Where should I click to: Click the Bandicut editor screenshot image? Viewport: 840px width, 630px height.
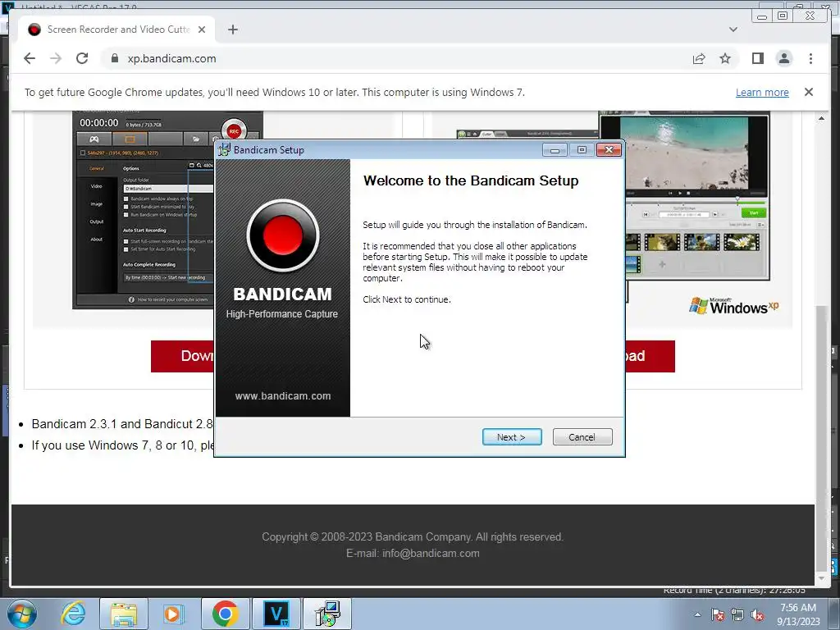click(697, 195)
